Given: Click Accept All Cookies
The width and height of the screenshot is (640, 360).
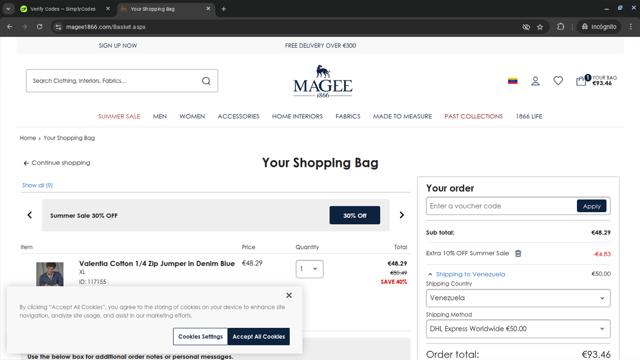Looking at the screenshot, I should point(259,337).
